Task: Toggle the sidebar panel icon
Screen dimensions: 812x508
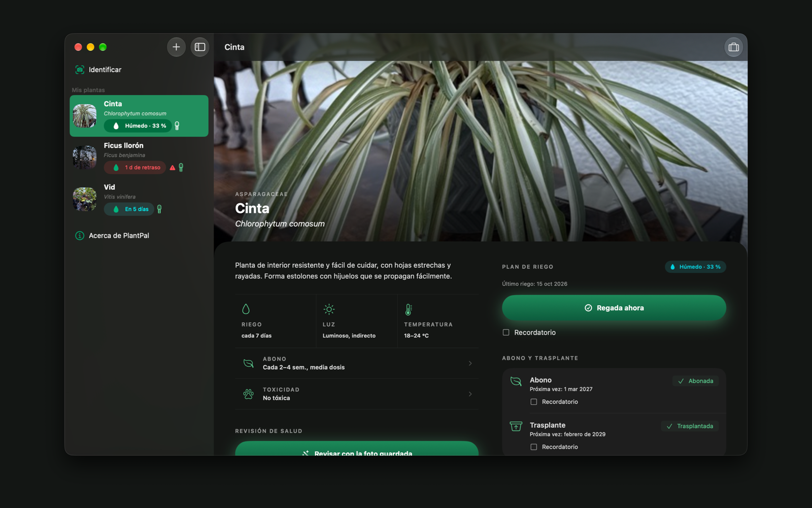Action: click(200, 47)
